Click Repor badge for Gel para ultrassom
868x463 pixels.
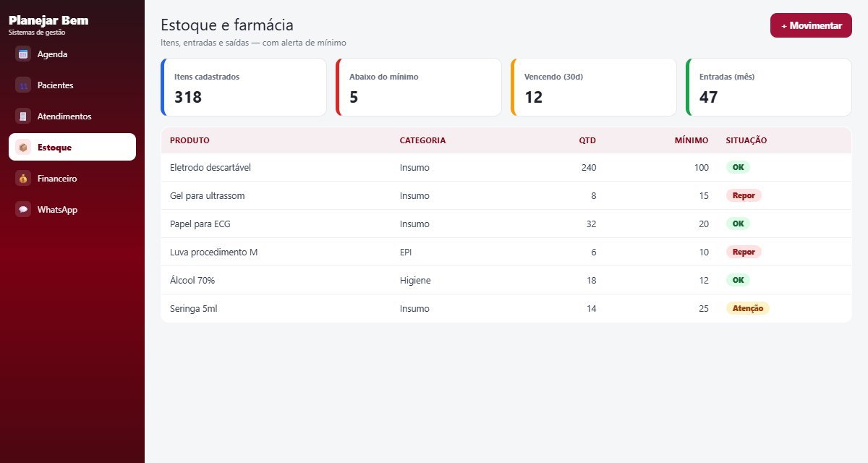coord(744,195)
